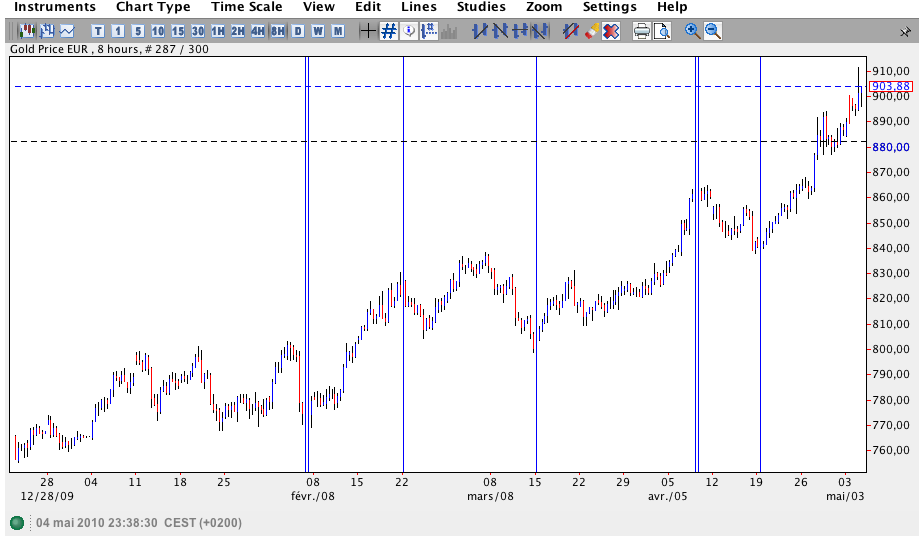Zoom out with the minus magnifier
This screenshot has height=537, width=922.
[x=713, y=31]
